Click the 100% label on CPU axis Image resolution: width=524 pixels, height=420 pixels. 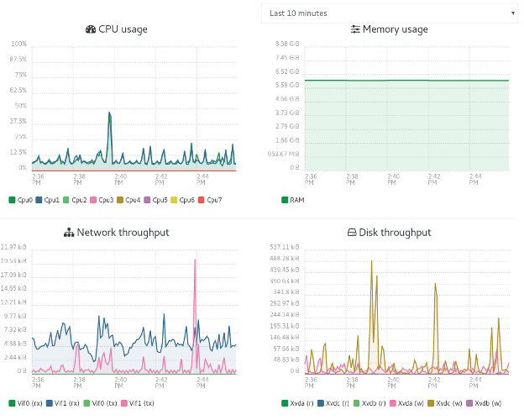(x=18, y=44)
